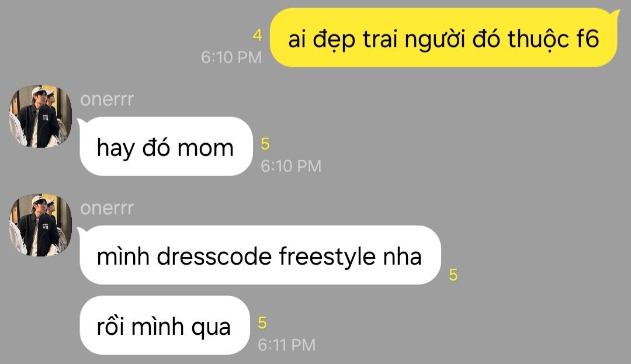
Task: Tap onerrr's avatar beside the dresscode message
Action: tap(41, 225)
